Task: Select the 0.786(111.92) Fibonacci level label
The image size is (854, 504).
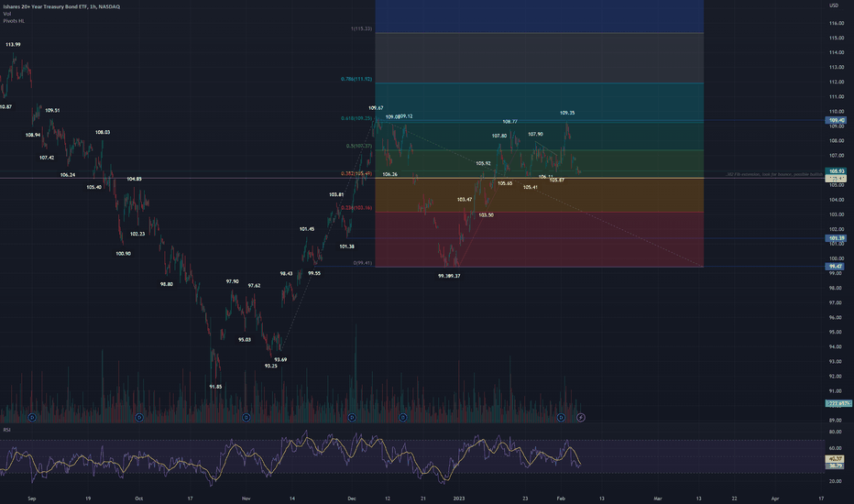Action: tap(356, 79)
